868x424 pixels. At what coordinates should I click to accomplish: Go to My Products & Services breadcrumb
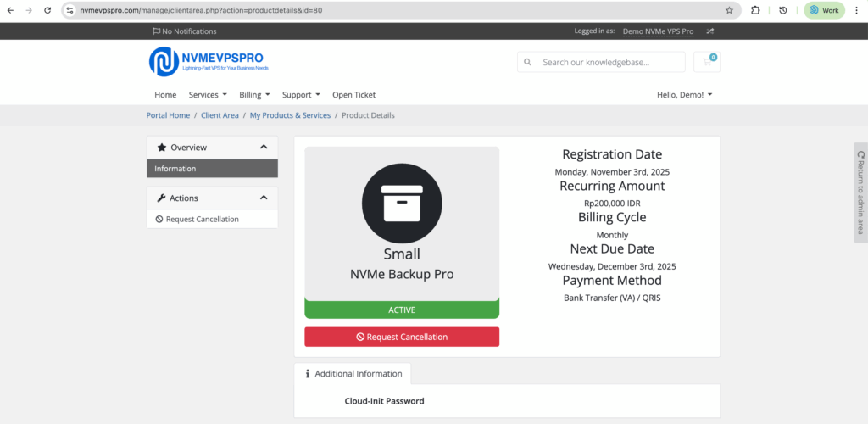290,115
